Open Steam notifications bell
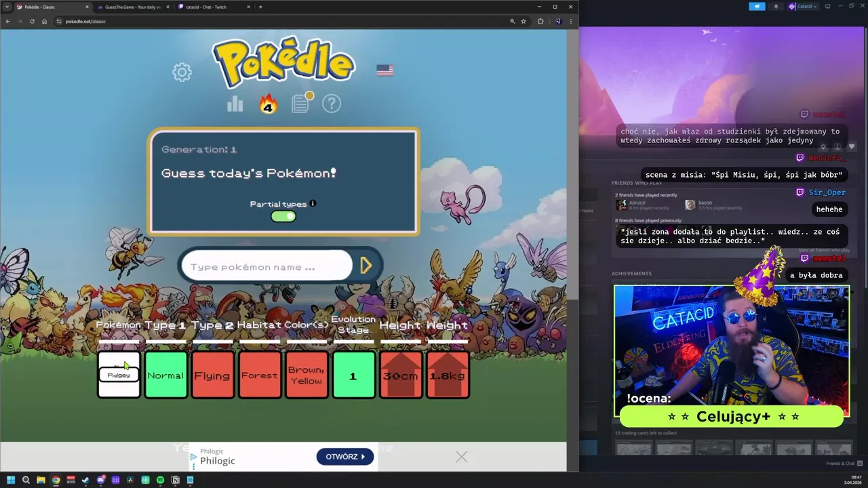Viewport: 868px width, 488px height. (x=776, y=6)
